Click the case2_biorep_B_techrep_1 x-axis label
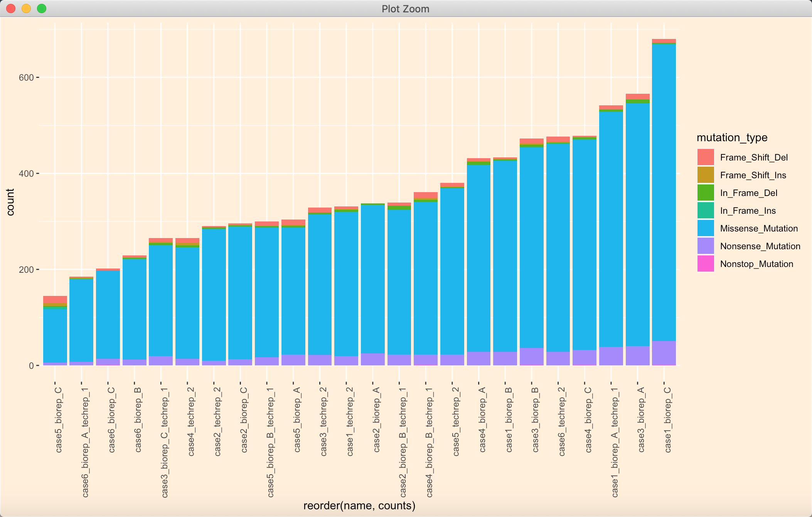Image resolution: width=812 pixels, height=517 pixels. [x=403, y=442]
